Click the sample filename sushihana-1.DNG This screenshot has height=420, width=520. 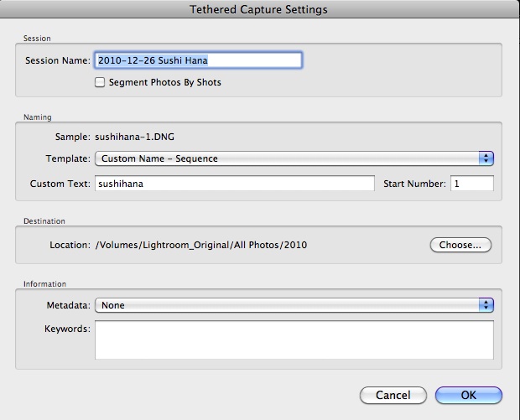click(134, 134)
